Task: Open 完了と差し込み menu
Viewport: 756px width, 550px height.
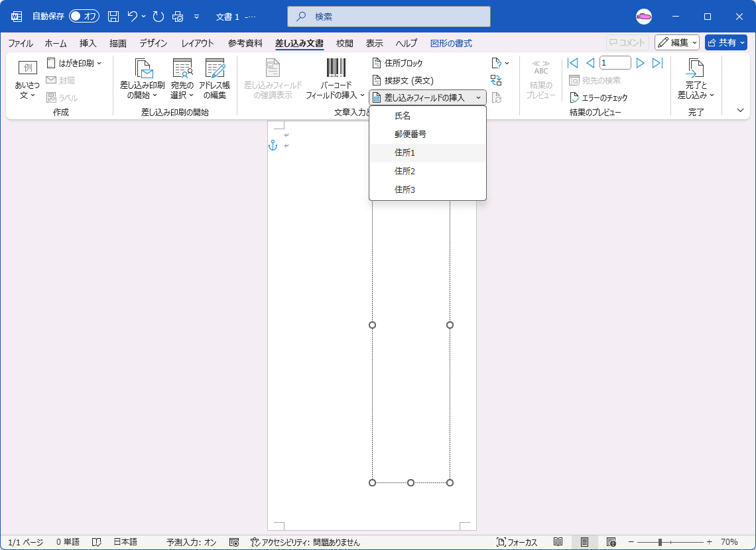Action: coord(696,80)
